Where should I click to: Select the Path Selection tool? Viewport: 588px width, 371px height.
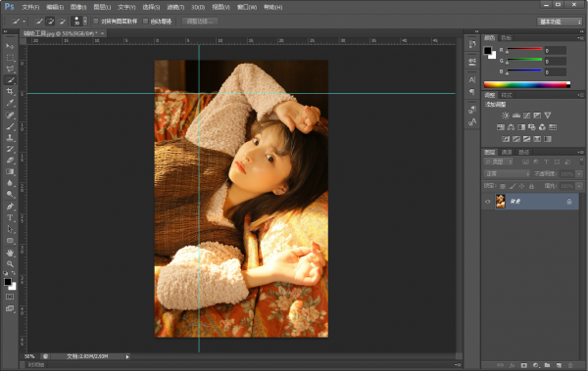(10, 229)
